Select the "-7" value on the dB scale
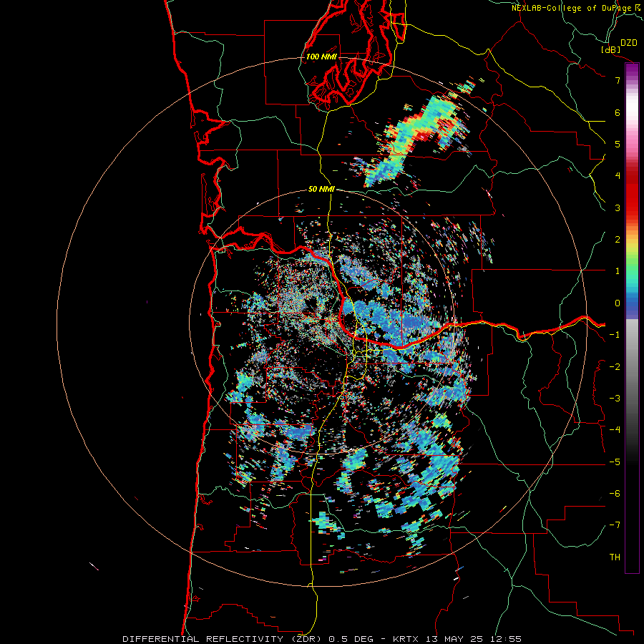The width and height of the screenshot is (644, 644). pyautogui.click(x=615, y=525)
